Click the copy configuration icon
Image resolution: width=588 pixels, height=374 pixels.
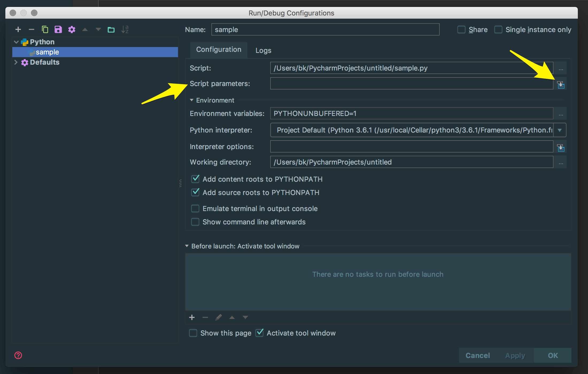pyautogui.click(x=45, y=29)
